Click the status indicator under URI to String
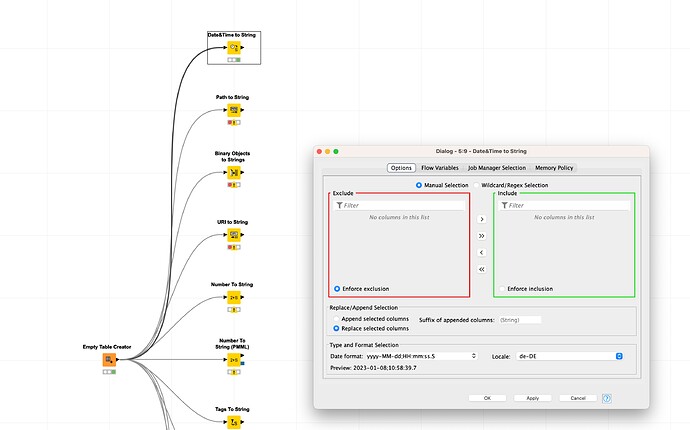Viewport: 690px width, 430px height. coord(234,247)
